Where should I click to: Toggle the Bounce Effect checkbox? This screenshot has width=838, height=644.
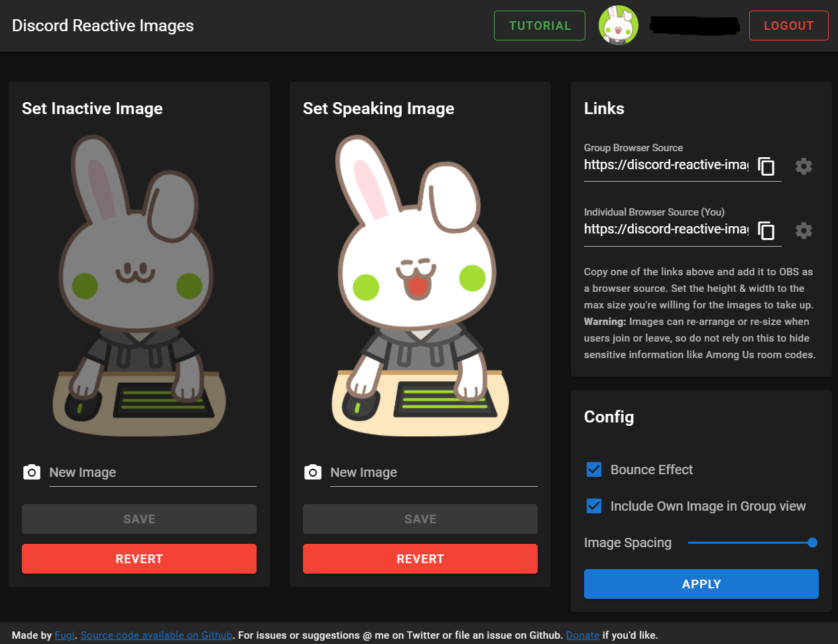(x=594, y=470)
